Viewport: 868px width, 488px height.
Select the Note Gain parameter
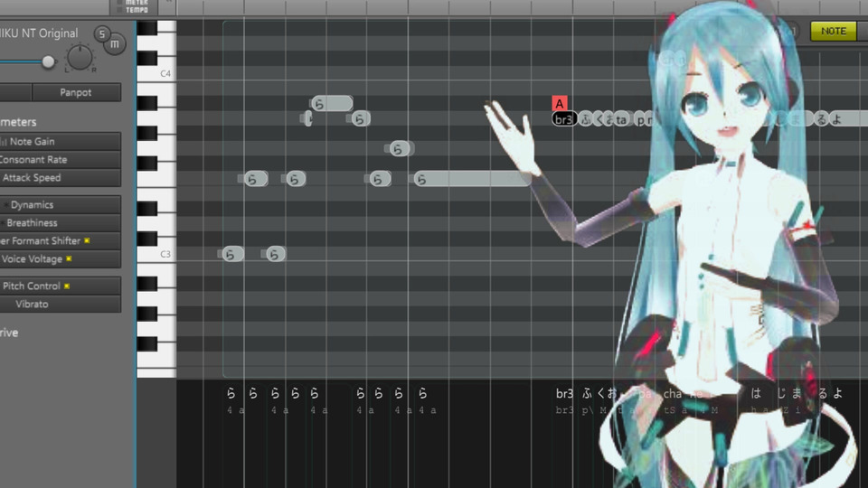(60, 142)
